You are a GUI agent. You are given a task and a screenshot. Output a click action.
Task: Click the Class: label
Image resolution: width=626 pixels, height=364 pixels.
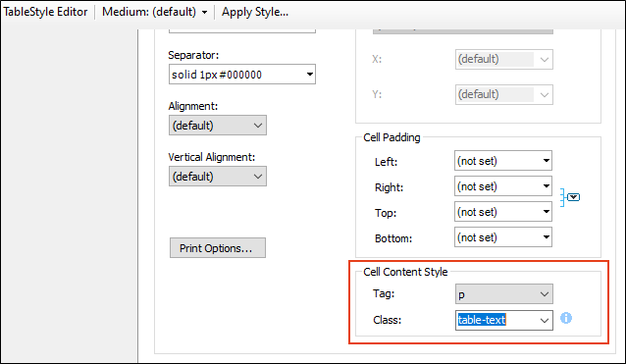[387, 320]
